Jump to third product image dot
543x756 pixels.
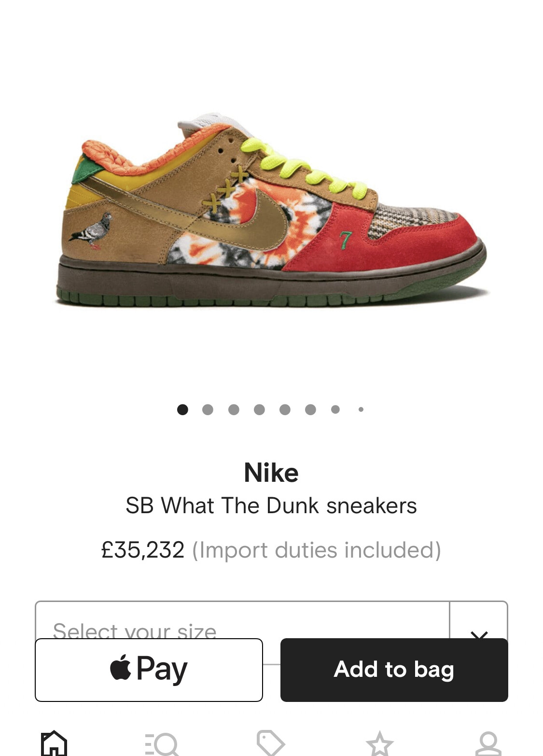pyautogui.click(x=234, y=409)
